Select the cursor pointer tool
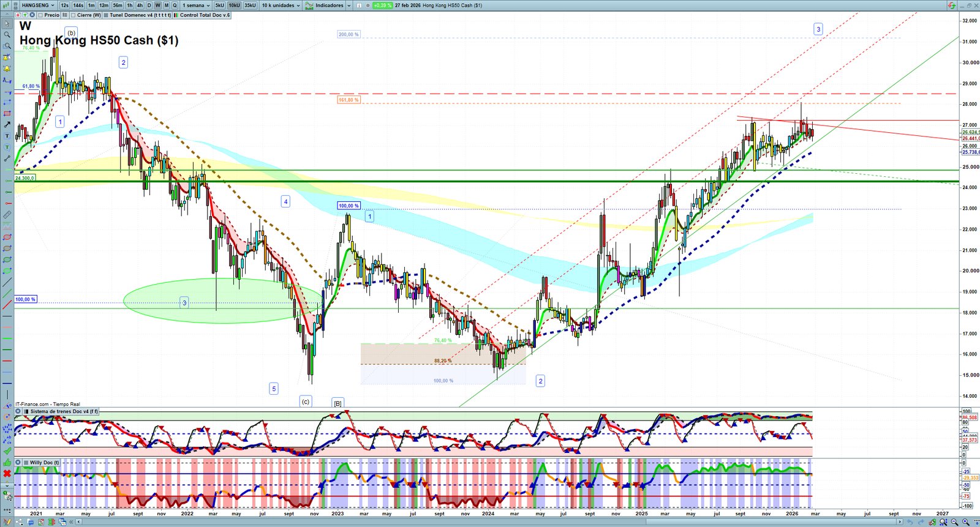 (7, 24)
